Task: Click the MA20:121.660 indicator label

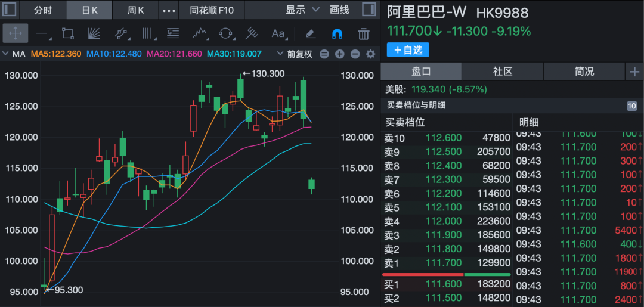Action: click(174, 54)
